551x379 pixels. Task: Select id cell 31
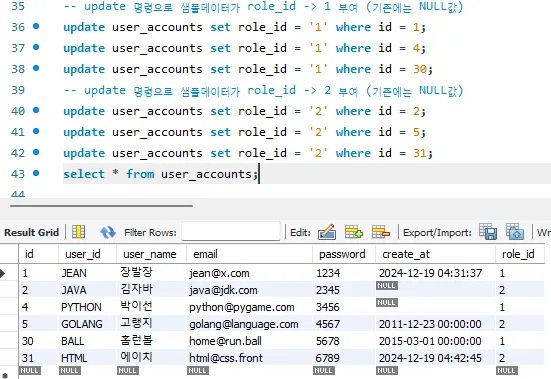pyautogui.click(x=38, y=358)
